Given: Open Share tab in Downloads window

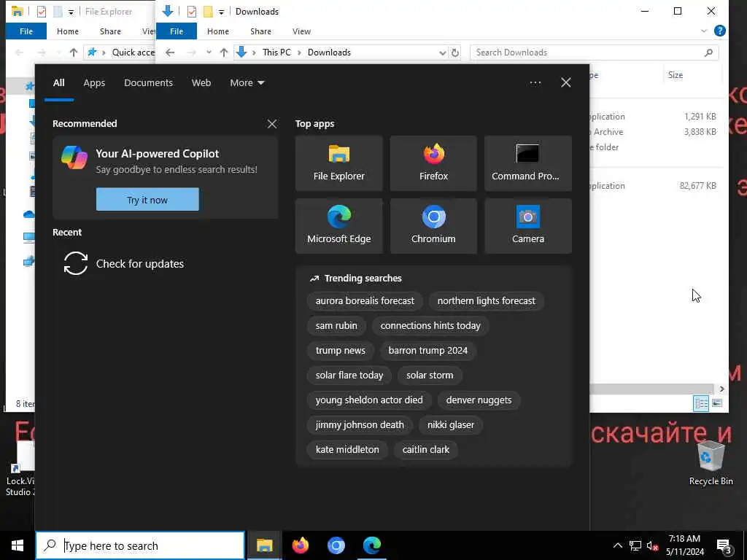Looking at the screenshot, I should point(260,31).
